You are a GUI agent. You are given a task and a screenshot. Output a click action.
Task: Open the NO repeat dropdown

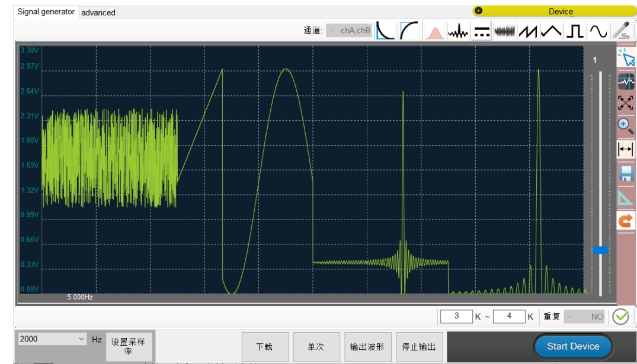(x=584, y=317)
